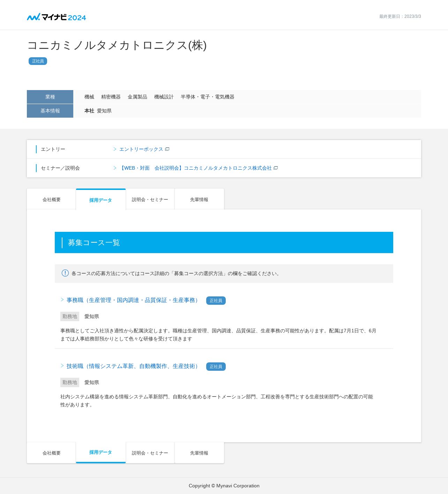The height and width of the screenshot is (494, 448).
Task: Select the bottom 採用データ tab
Action: tap(100, 452)
